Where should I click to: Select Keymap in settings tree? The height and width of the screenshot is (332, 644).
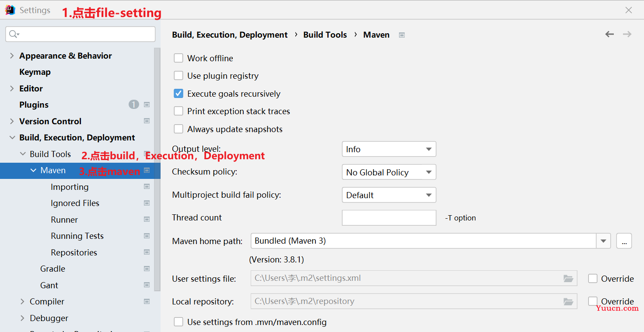pyautogui.click(x=35, y=72)
